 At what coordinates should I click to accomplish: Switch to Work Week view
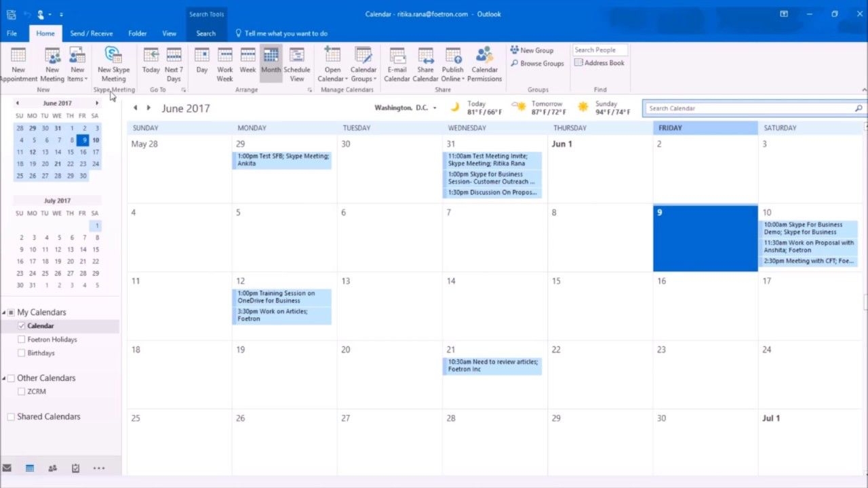[224, 65]
